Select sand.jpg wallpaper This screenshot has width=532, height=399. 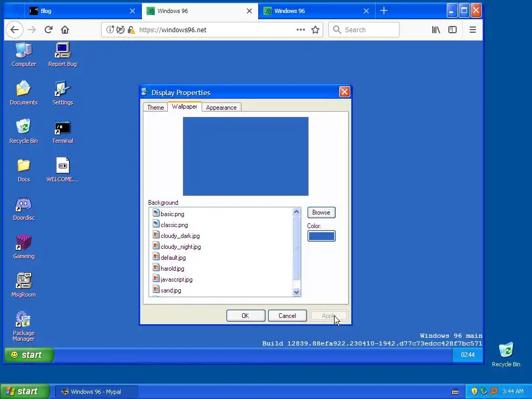click(x=221, y=290)
